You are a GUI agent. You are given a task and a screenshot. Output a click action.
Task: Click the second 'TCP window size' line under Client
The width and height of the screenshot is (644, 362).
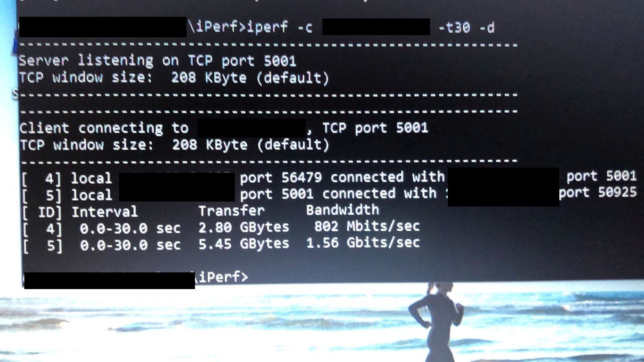pos(174,145)
